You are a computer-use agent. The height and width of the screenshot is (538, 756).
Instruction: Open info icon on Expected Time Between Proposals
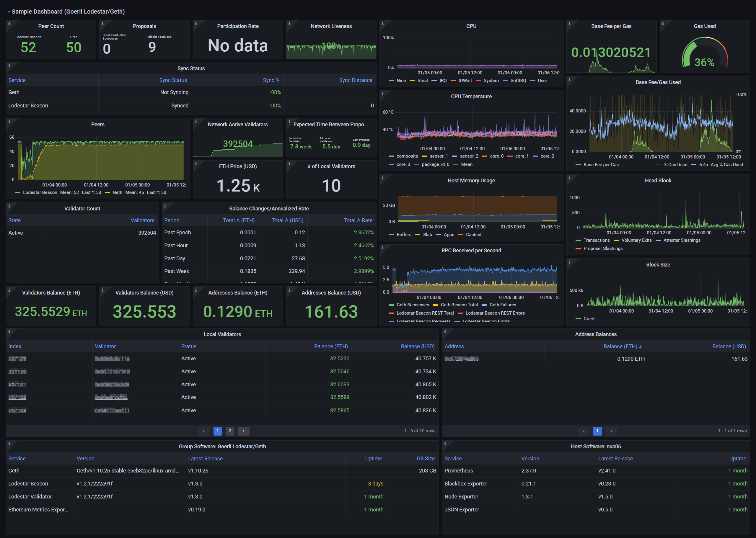[x=289, y=122]
